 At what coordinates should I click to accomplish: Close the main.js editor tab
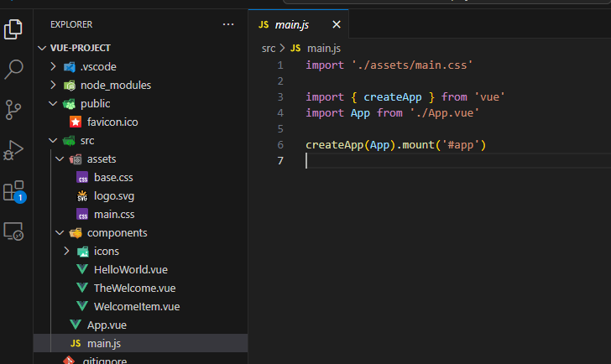pos(337,24)
